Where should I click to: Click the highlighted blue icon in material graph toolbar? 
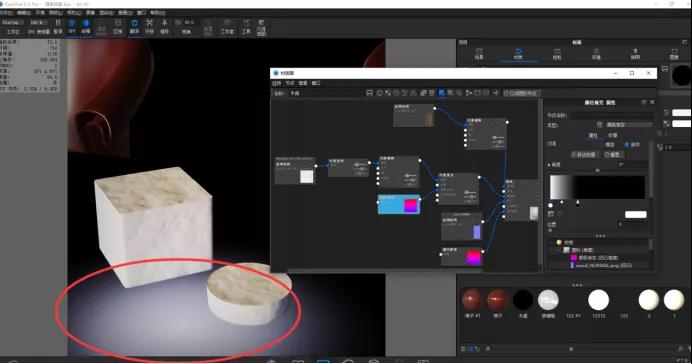point(442,93)
